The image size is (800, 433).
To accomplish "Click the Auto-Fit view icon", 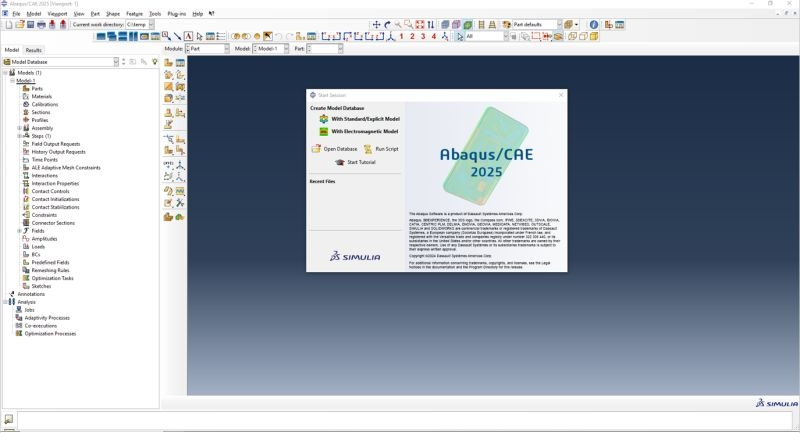I will (x=420, y=24).
